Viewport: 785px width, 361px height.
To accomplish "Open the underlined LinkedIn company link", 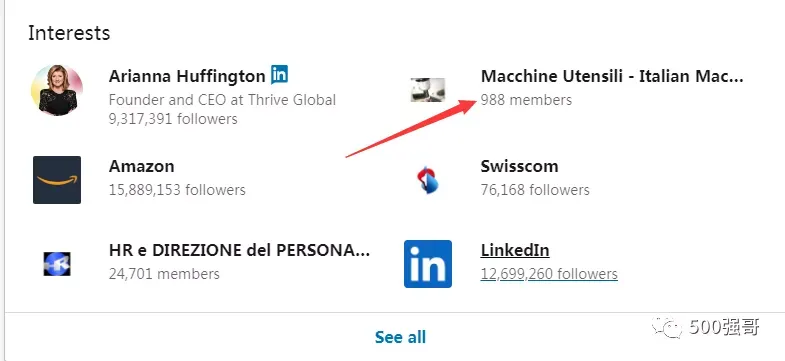I will 515,250.
